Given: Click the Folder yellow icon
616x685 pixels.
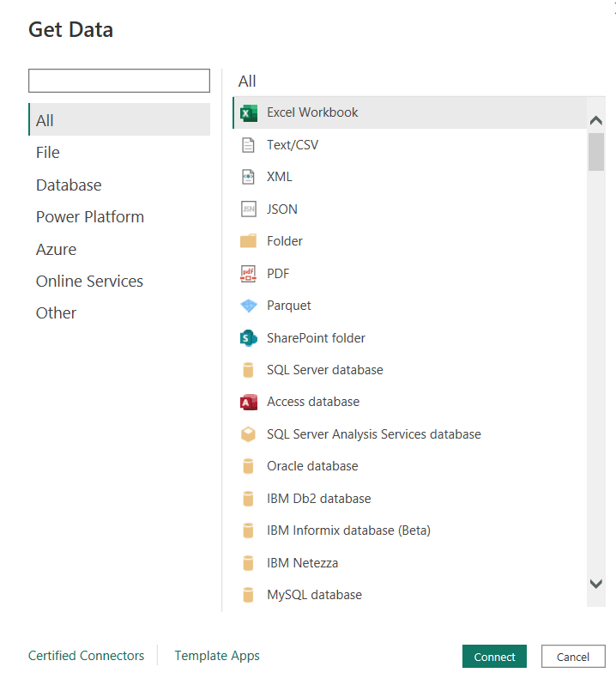Looking at the screenshot, I should click(x=249, y=240).
